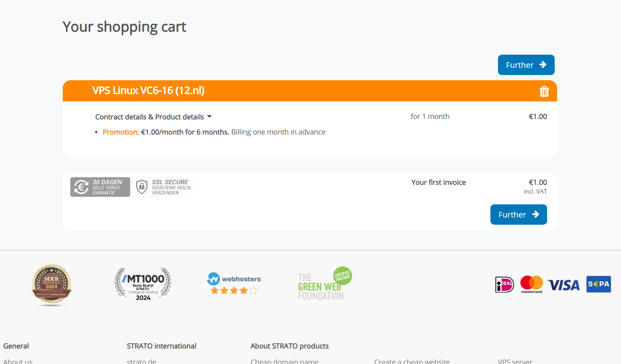Click the 30 Dagen Geld Terug Garantie badge
Screen dimensions: 621x364
click(x=100, y=187)
